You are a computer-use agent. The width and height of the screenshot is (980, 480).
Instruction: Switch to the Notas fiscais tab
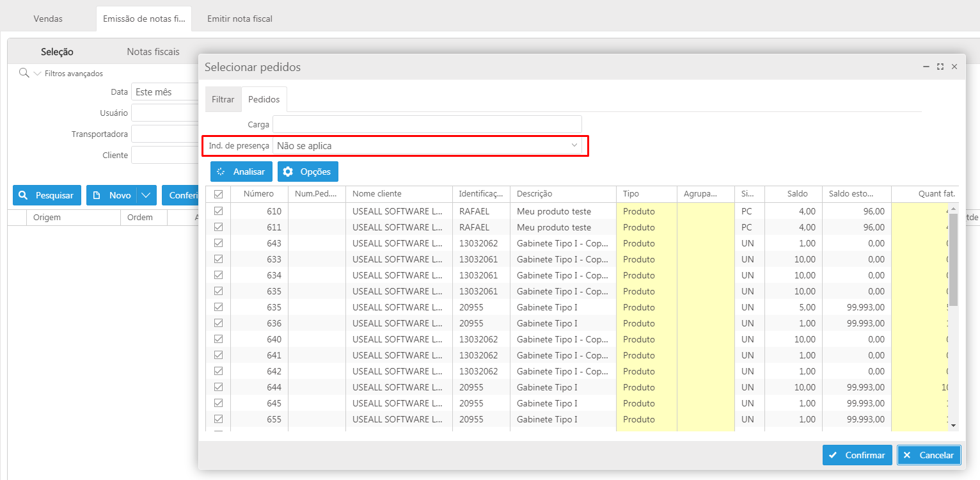[x=153, y=52]
